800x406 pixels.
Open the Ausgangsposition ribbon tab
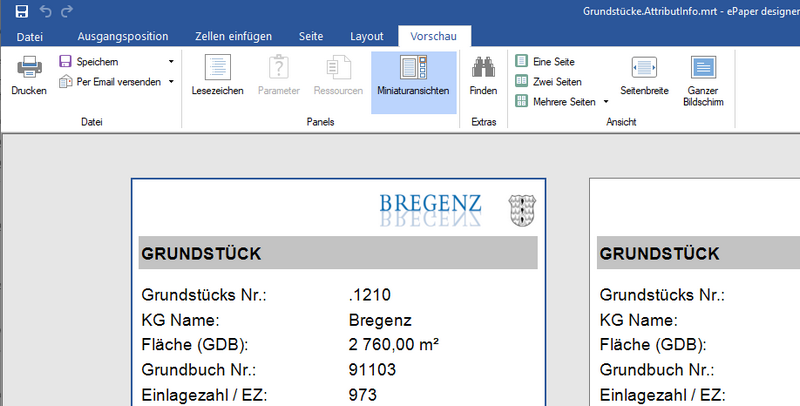[x=123, y=37]
